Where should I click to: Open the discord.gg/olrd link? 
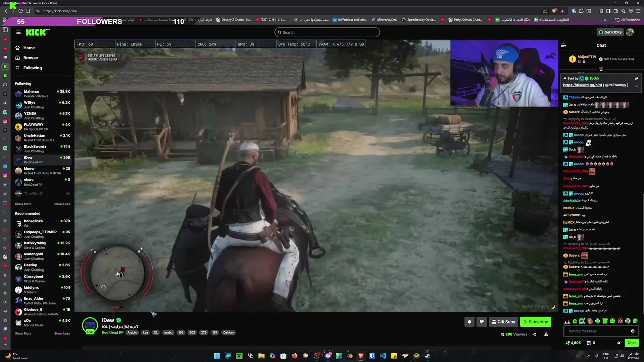(582, 85)
